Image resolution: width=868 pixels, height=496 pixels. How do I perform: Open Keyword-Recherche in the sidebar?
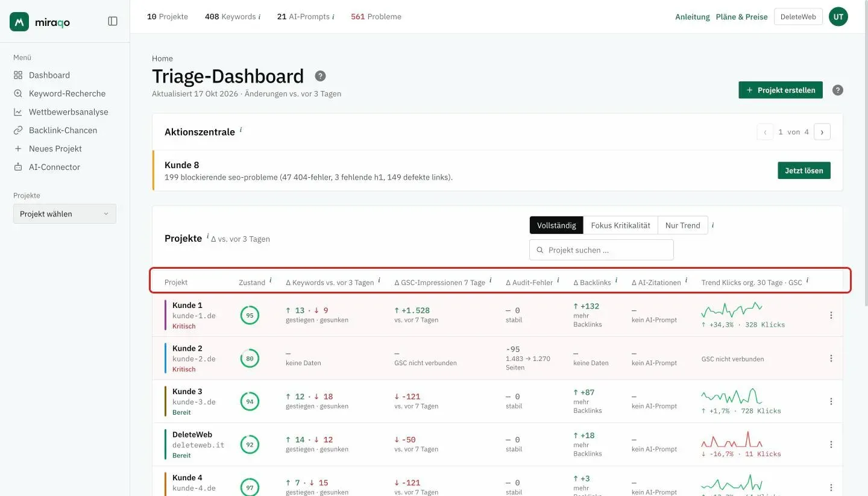click(x=59, y=93)
